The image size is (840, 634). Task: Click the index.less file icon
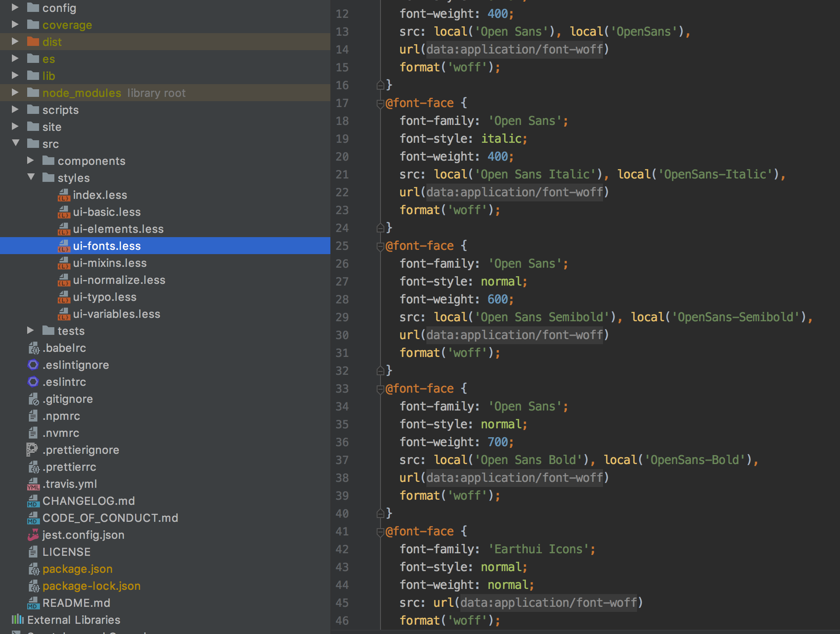pyautogui.click(x=64, y=195)
